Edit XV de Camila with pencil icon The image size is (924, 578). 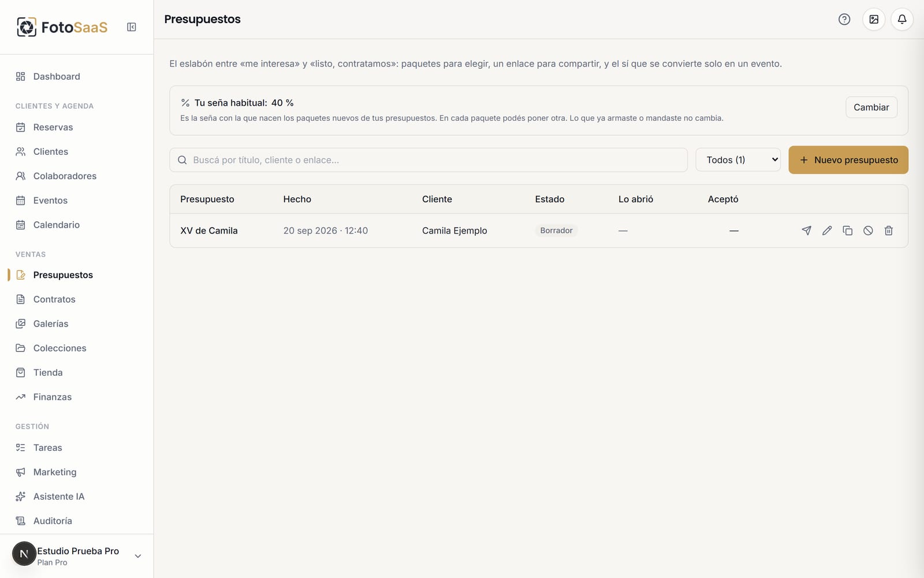827,231
